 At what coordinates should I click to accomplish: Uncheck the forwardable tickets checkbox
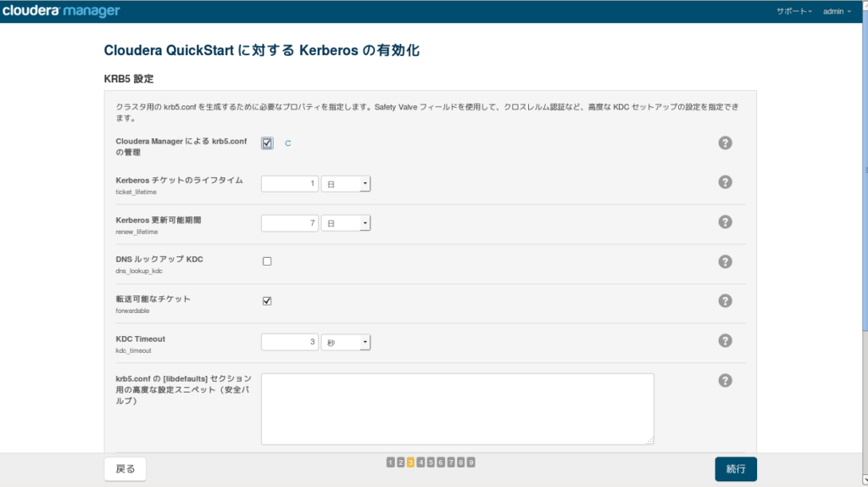pos(267,301)
